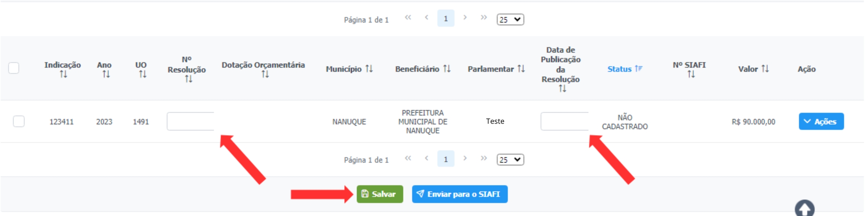
Task: Click the scroll-to-top arrow icon
Action: (x=804, y=208)
